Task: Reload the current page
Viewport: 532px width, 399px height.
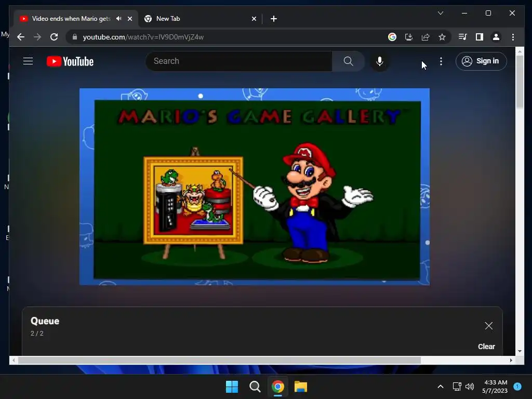Action: 54,37
